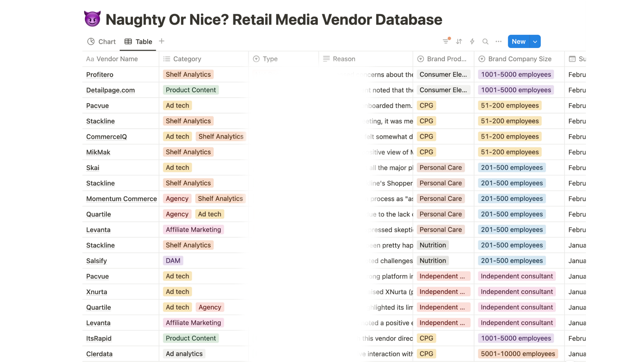Click the New button to create an entry
This screenshot has height=362, width=644.
(x=518, y=41)
